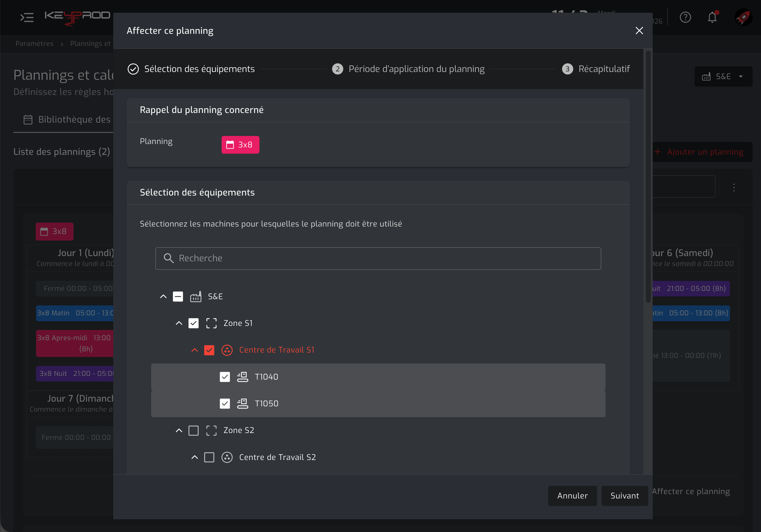Collapse the Zone S1 node

pos(179,323)
